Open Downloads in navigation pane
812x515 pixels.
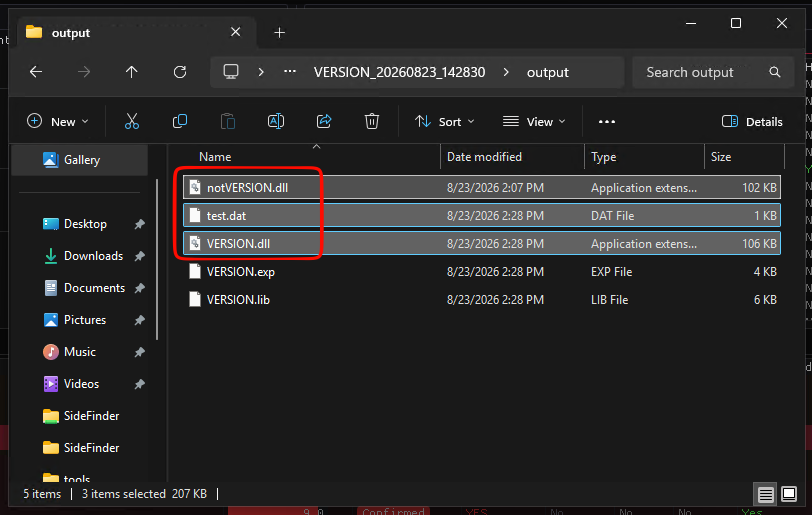(93, 256)
